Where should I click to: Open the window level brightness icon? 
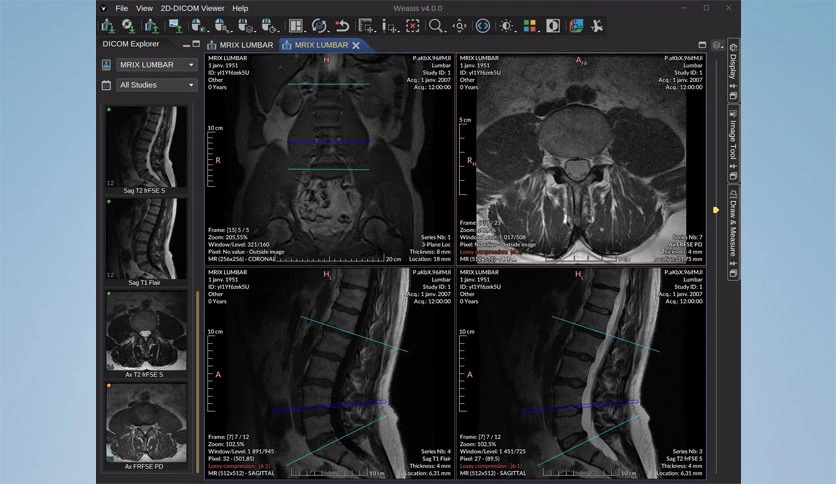[507, 26]
